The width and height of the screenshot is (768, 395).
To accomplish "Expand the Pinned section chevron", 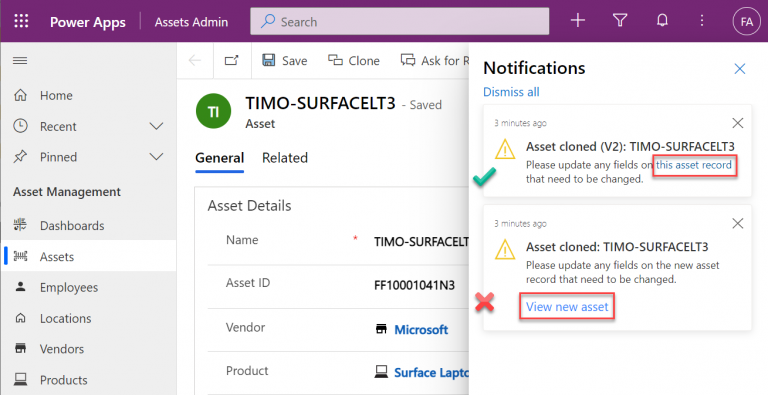I will (x=156, y=157).
